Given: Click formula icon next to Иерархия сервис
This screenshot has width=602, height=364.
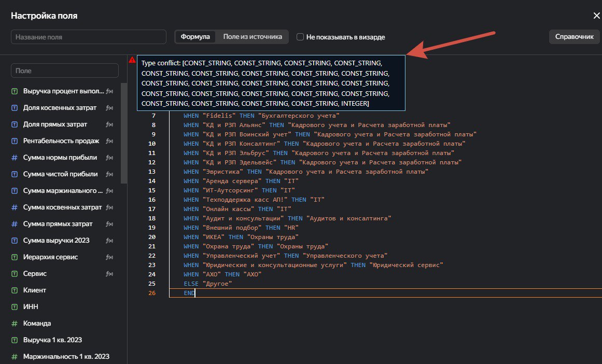Looking at the screenshot, I should (x=109, y=257).
